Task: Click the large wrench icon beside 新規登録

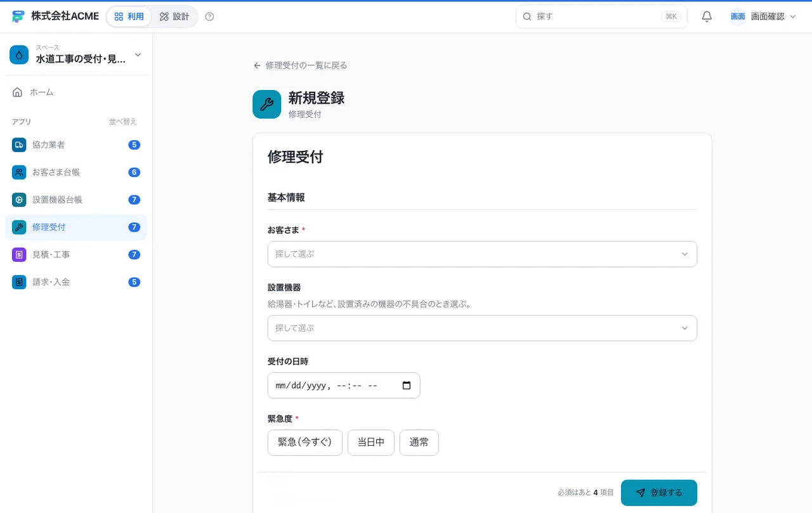Action: pos(266,104)
